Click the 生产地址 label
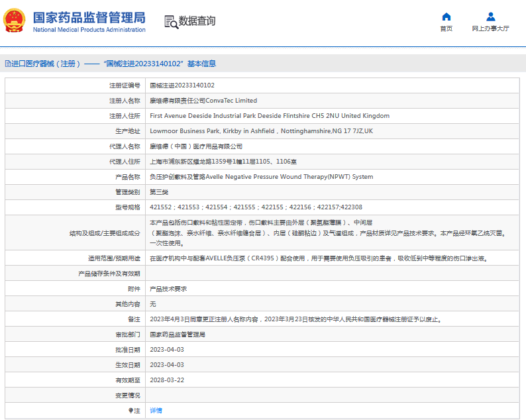Screen dimensions: 526x420 [x=128, y=131]
